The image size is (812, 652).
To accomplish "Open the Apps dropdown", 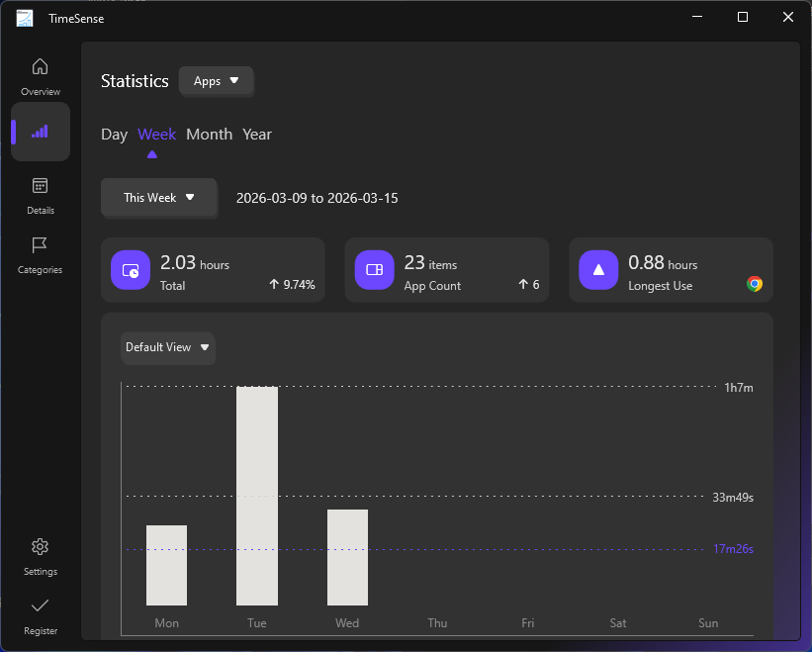I will 216,81.
